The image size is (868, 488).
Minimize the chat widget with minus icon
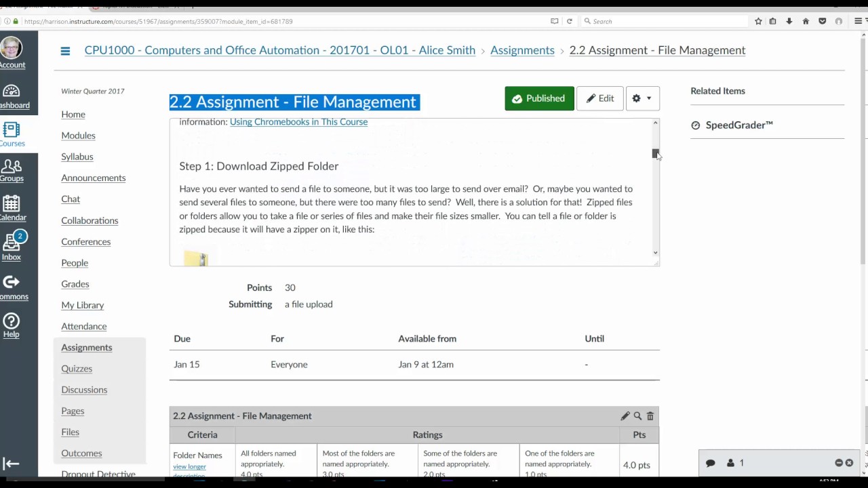click(x=839, y=463)
